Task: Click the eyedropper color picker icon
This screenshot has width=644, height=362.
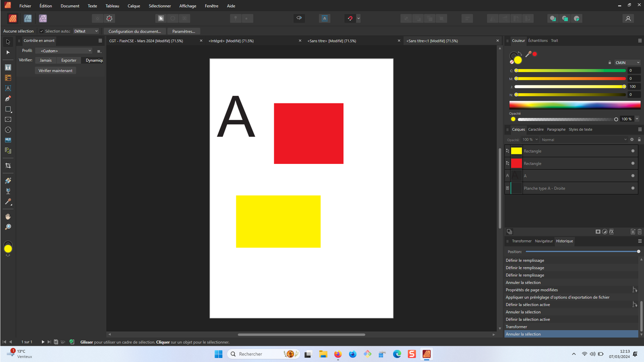Action: click(528, 54)
